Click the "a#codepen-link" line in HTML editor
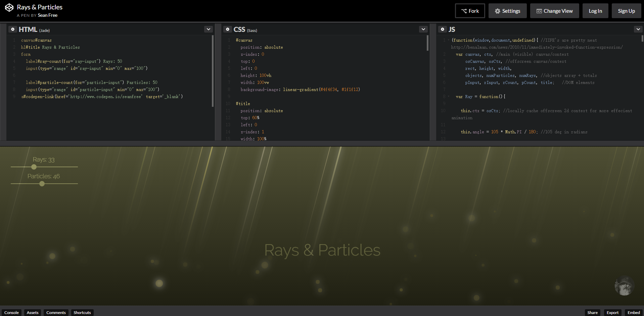Image resolution: width=644 pixels, height=316 pixels. [102, 97]
